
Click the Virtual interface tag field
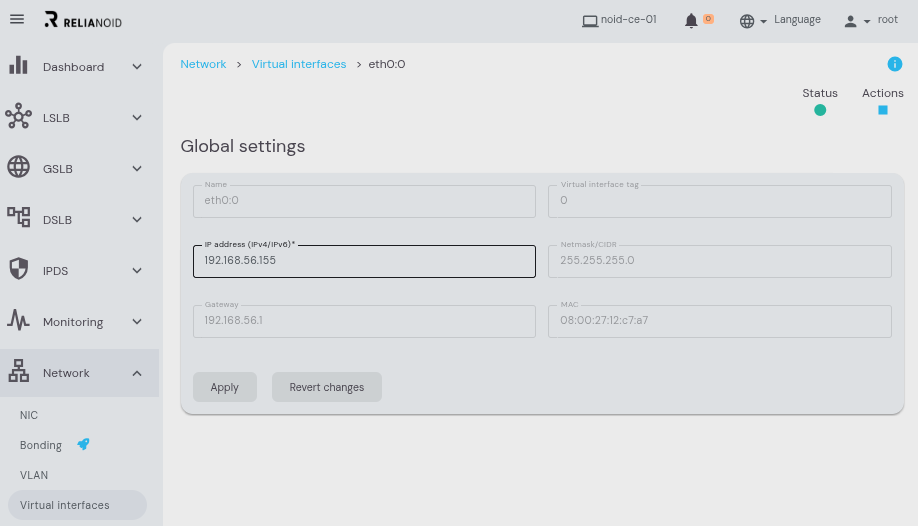(x=720, y=201)
